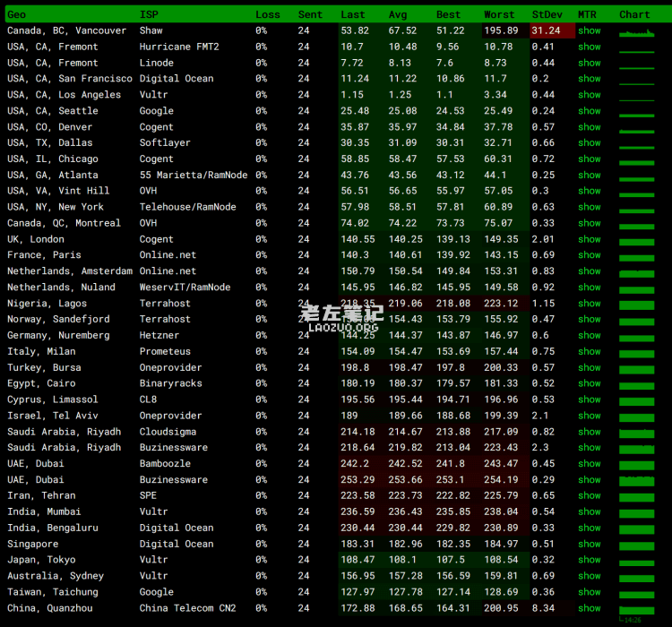The height and width of the screenshot is (627, 672).
Task: Open MTR show link for Linode Fremont
Action: (589, 63)
